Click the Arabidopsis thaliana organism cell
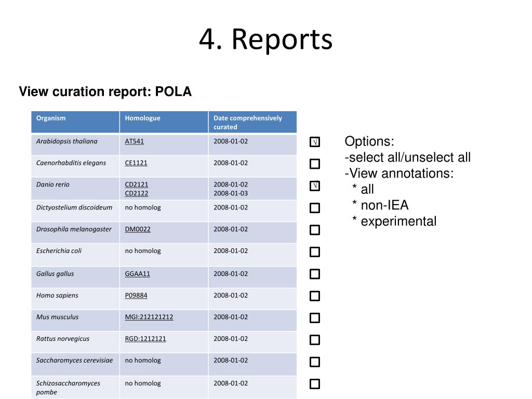This screenshot has width=532, height=399. (x=75, y=145)
